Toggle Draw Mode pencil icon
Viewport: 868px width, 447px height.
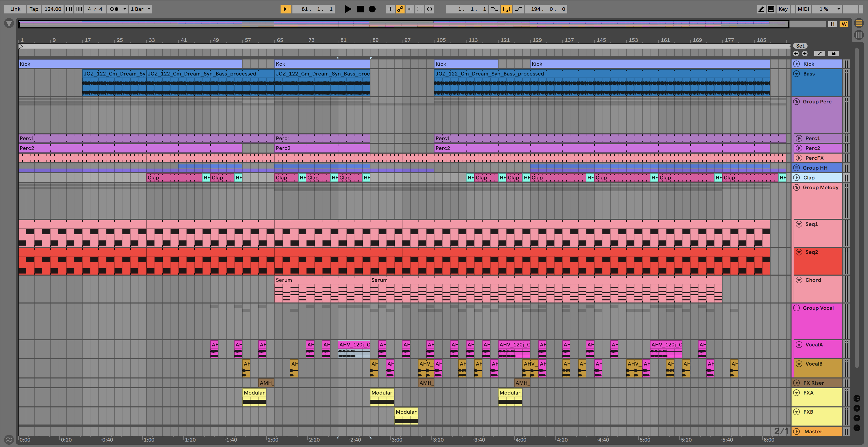pos(761,9)
